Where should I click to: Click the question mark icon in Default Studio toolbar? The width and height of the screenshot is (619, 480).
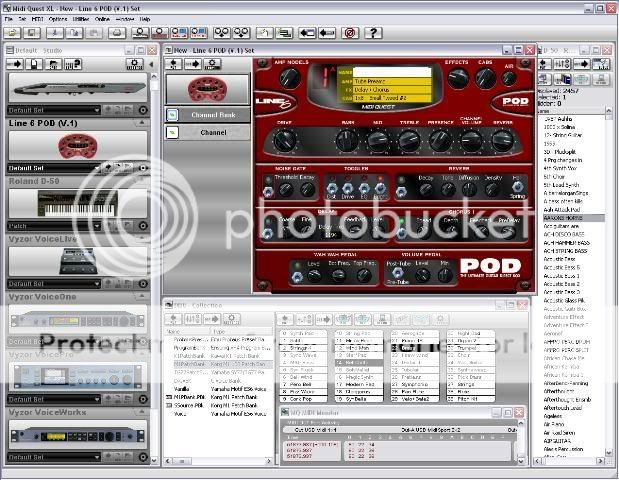click(x=73, y=64)
